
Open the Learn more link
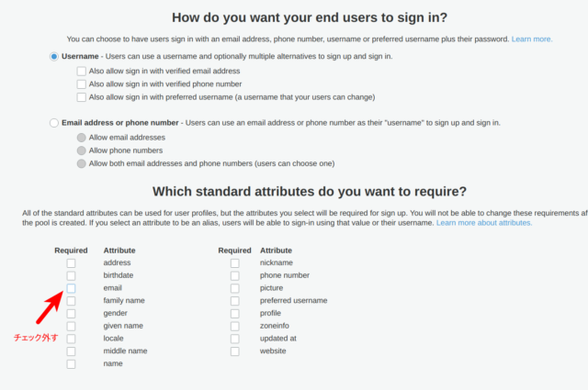point(532,39)
